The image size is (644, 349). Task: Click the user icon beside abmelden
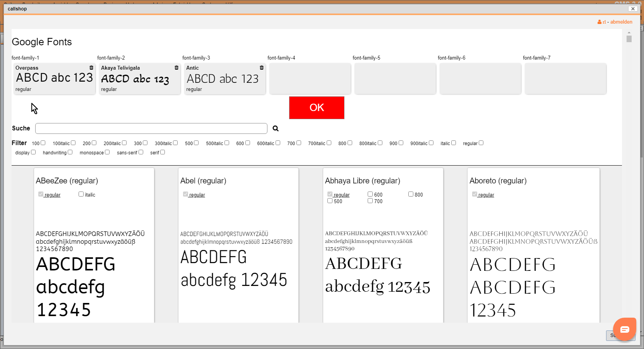599,22
